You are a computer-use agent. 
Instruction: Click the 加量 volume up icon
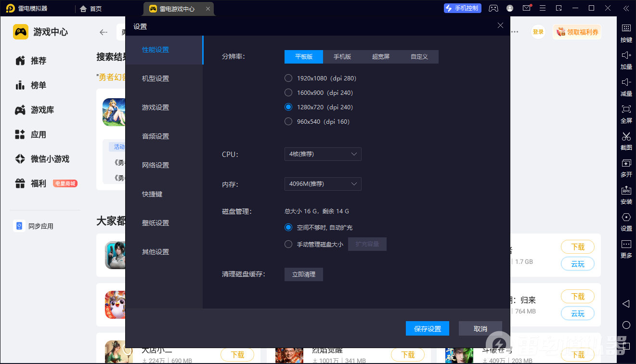[x=626, y=60]
